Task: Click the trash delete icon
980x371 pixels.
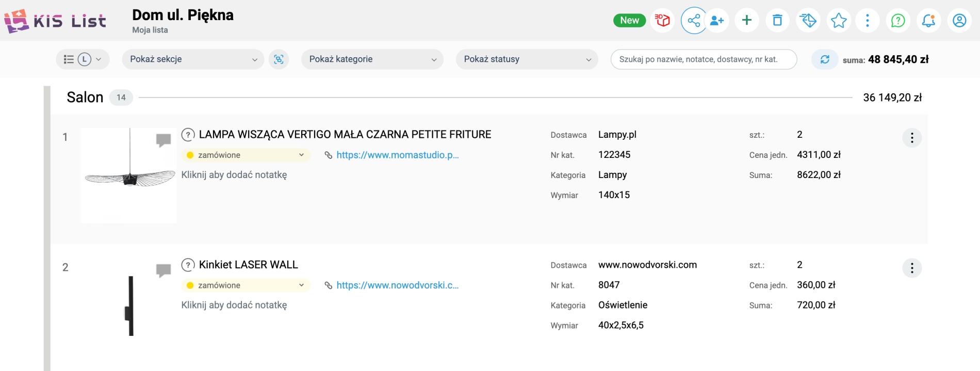Action: click(777, 21)
